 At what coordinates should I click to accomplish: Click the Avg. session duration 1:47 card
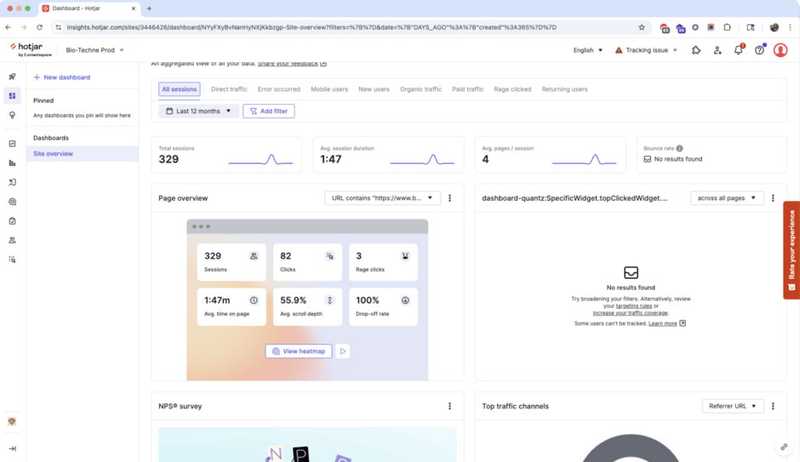(x=388, y=155)
